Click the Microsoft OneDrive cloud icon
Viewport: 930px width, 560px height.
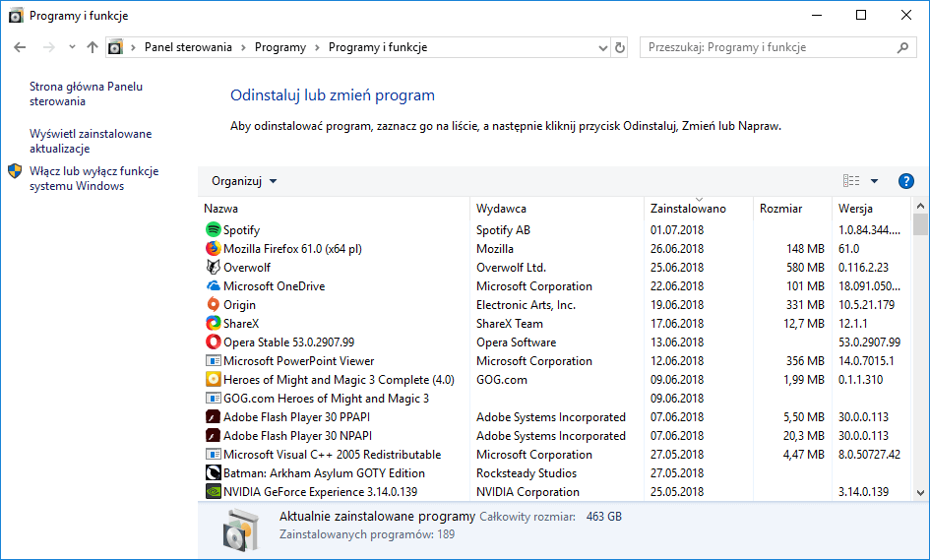click(213, 286)
